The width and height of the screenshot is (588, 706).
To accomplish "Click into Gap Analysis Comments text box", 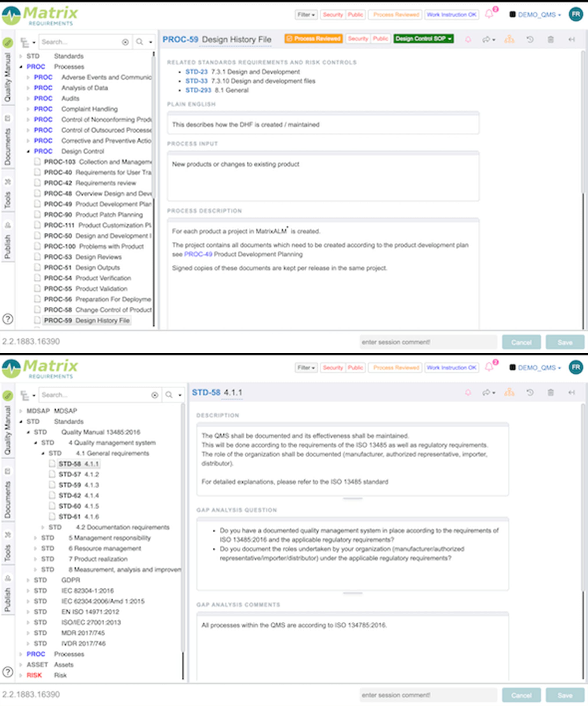I will coord(352,649).
